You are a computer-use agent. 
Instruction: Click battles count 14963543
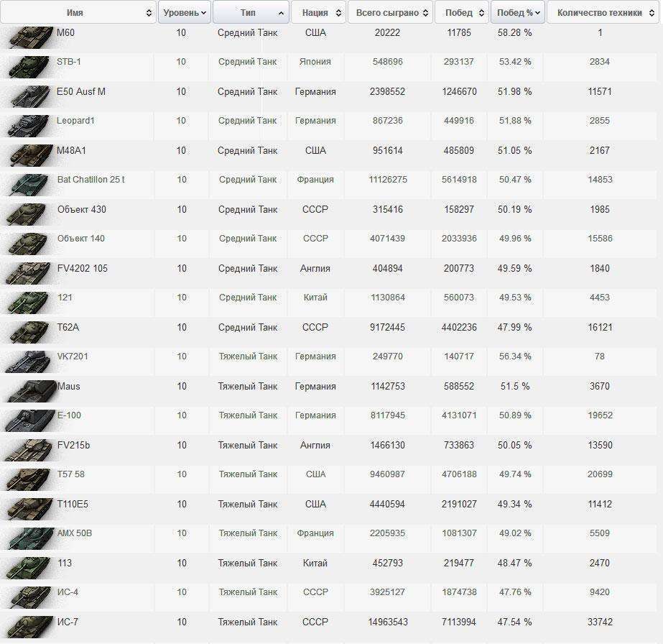[x=388, y=622]
